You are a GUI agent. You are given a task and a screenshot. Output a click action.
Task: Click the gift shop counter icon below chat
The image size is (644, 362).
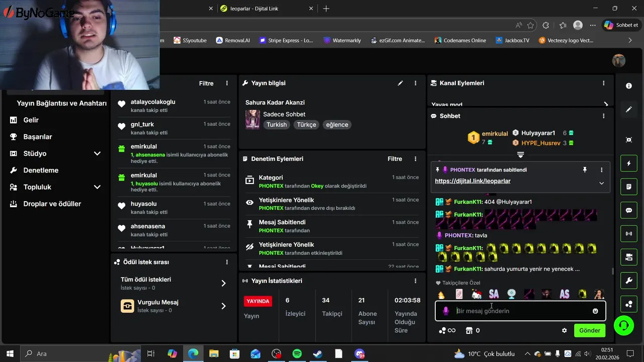(x=472, y=330)
